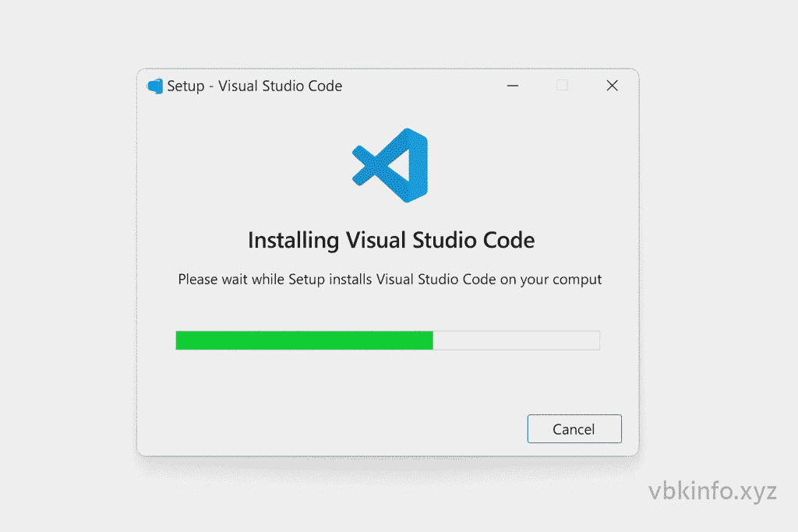Click the X close icon
The image size is (798, 532).
coord(612,86)
